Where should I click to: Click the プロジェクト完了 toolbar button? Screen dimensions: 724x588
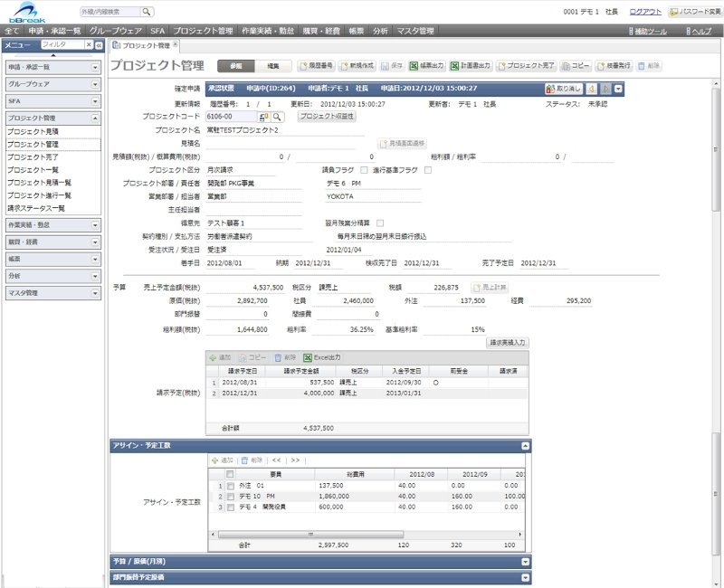click(x=526, y=66)
